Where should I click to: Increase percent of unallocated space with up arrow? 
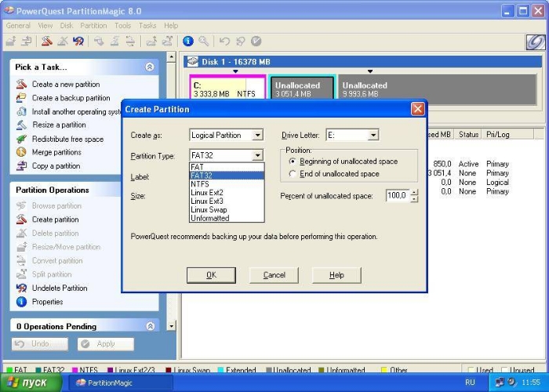click(414, 192)
